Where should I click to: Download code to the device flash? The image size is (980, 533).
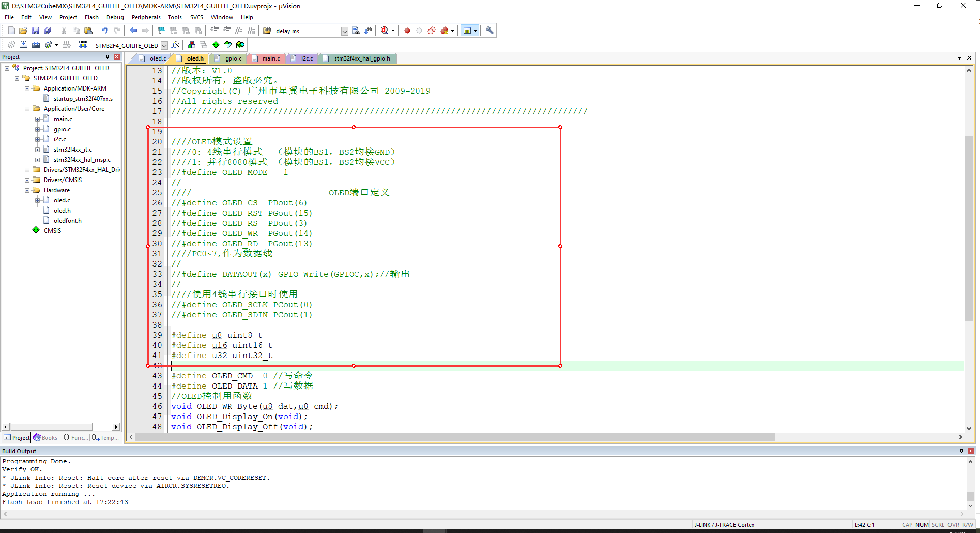click(x=83, y=45)
